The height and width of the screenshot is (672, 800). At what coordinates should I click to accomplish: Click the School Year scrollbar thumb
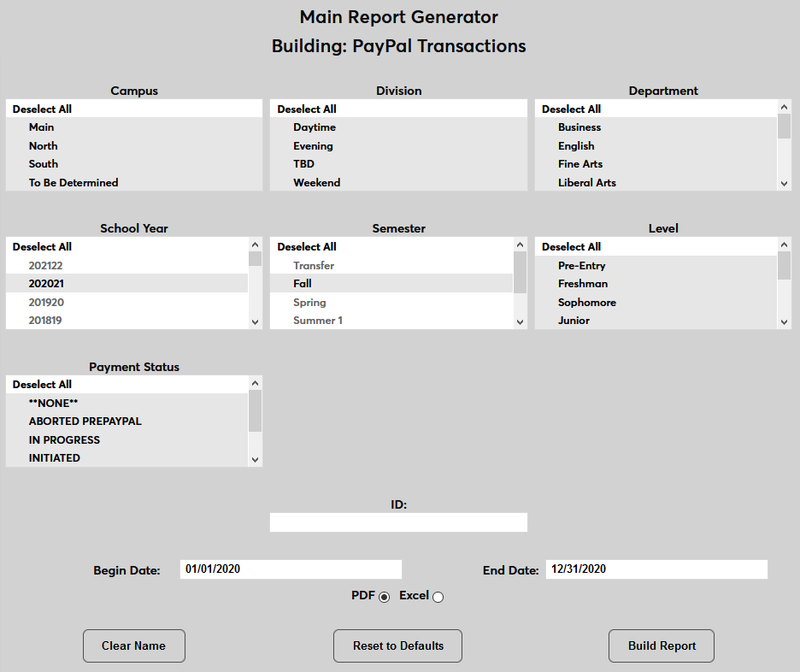point(255,259)
